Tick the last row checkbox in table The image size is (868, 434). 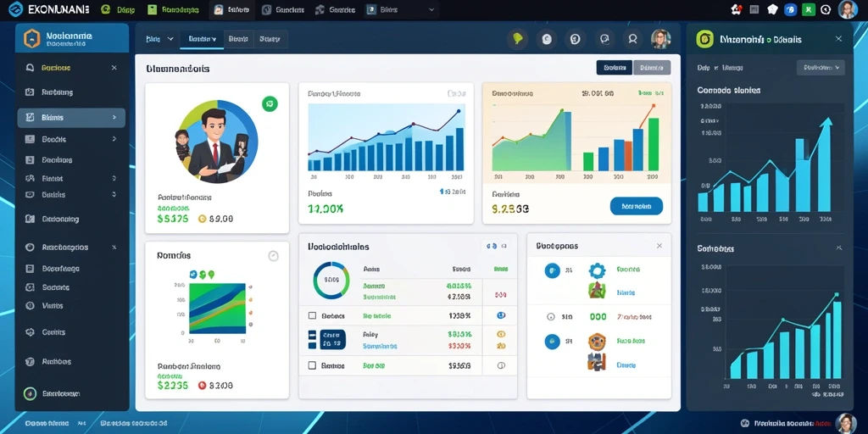pyautogui.click(x=312, y=365)
